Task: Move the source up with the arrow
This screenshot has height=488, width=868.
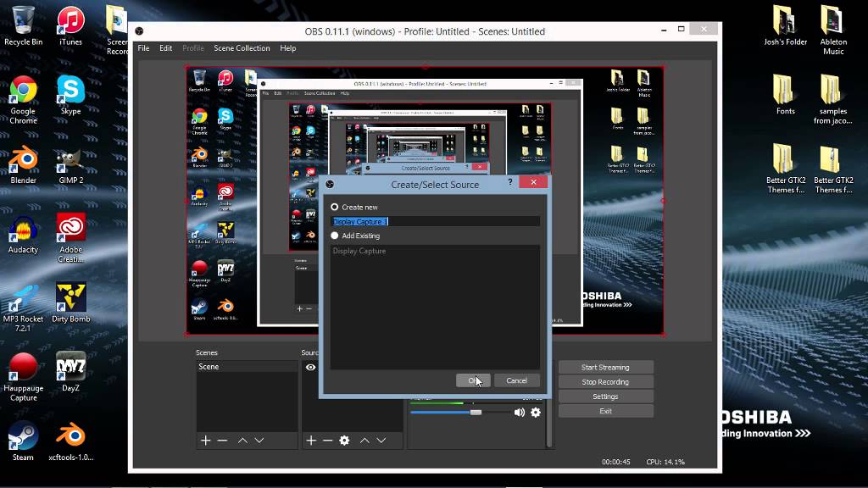Action: 364,441
